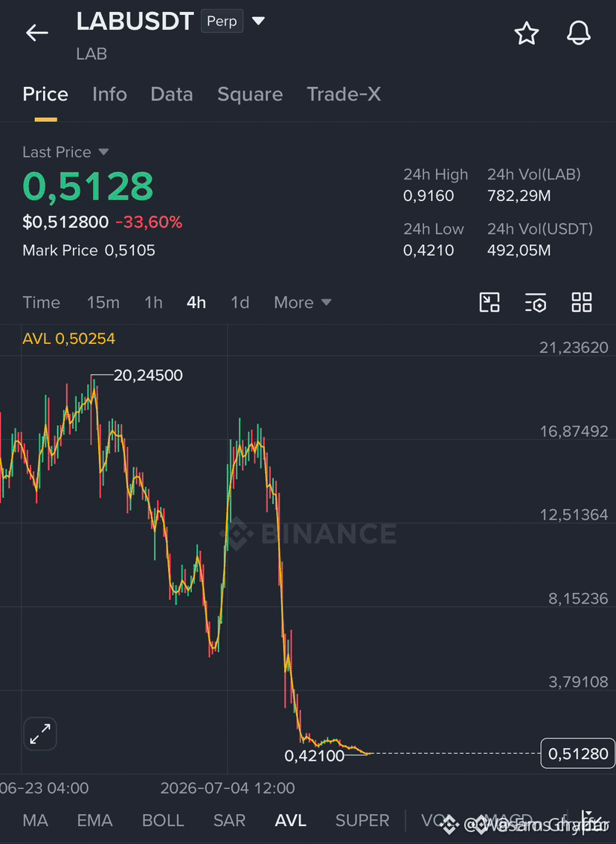Screen dimensions: 616x844
Task: Switch to the Price tab
Action: pos(45,95)
